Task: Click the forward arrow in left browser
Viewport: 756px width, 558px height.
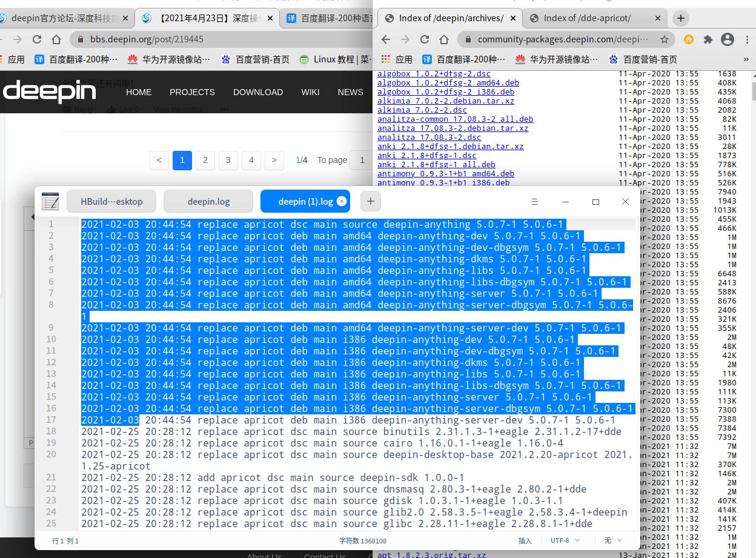Action: pos(18,39)
